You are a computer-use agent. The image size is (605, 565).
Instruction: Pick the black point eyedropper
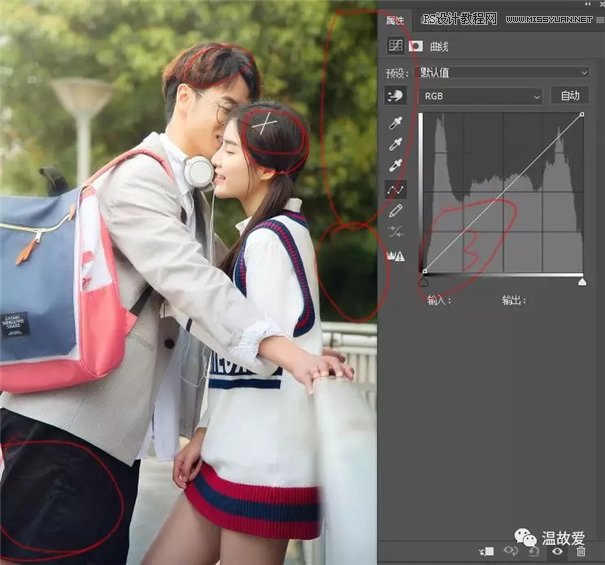point(395,122)
